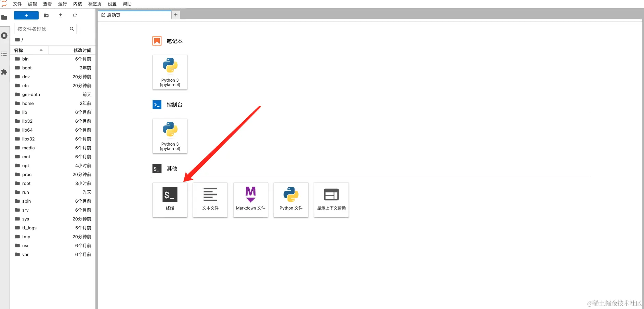Image resolution: width=644 pixels, height=309 pixels.
Task: Add a new tab with the plus button
Action: [175, 15]
